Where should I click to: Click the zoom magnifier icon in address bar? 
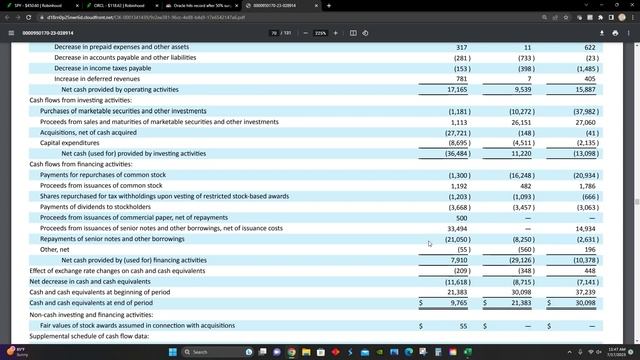tap(544, 18)
